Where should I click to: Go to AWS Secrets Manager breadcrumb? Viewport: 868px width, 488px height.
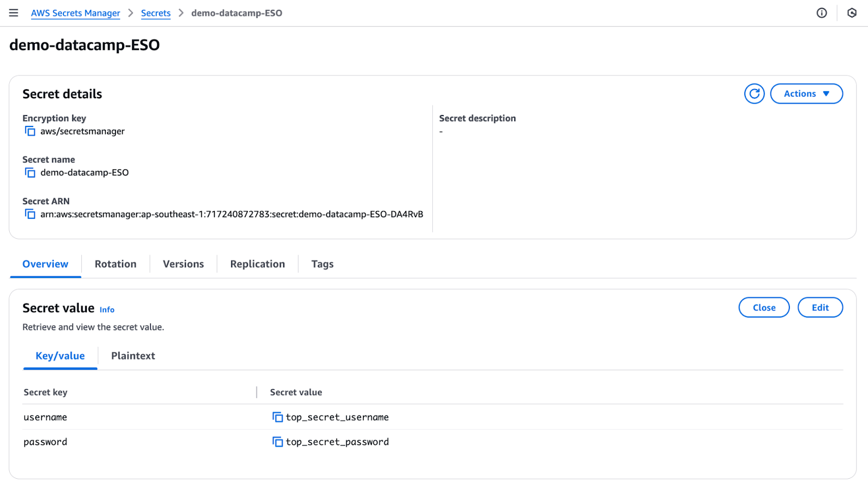pyautogui.click(x=75, y=13)
